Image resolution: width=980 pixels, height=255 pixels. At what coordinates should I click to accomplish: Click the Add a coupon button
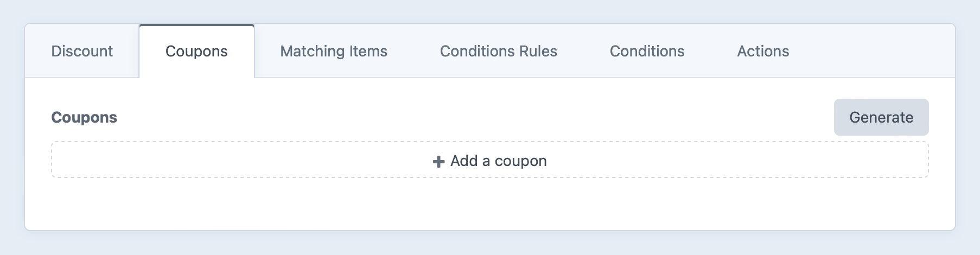[489, 161]
